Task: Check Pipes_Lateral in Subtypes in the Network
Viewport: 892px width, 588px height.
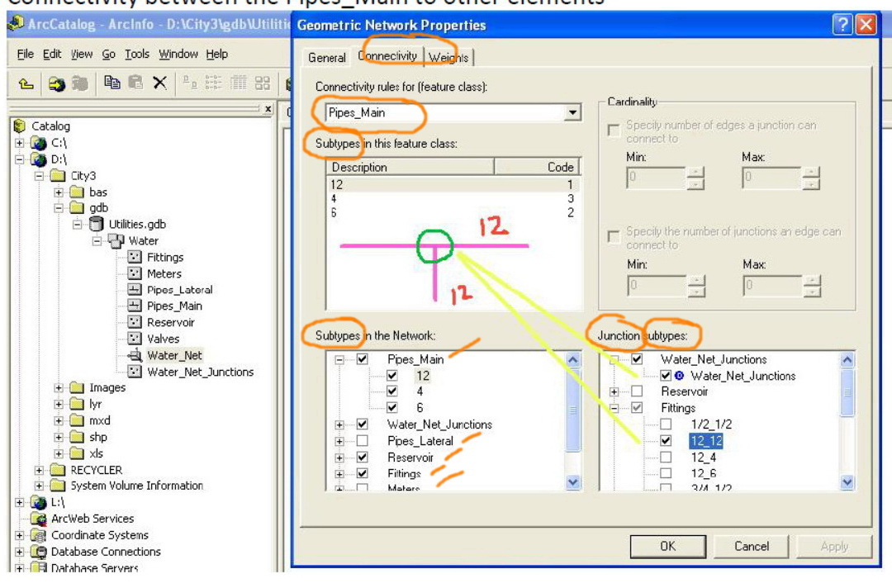Action: click(x=362, y=441)
